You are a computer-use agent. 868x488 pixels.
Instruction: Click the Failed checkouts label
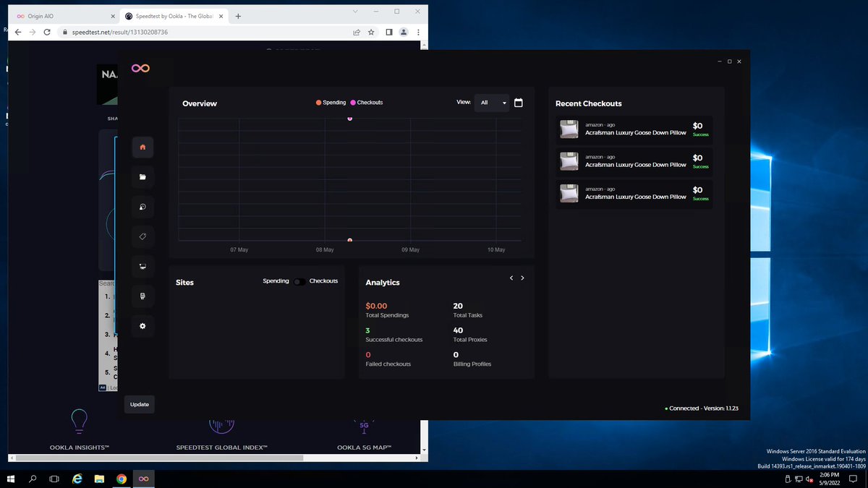tap(388, 364)
